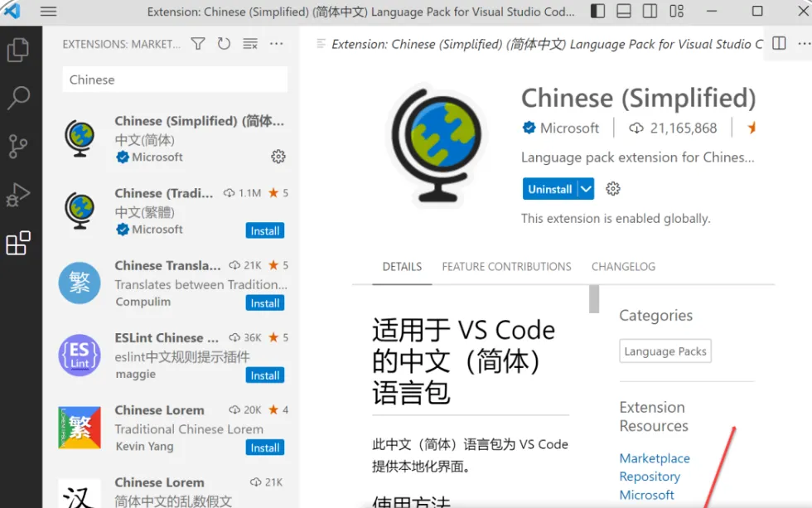Expand the Uninstall button dropdown arrow
The height and width of the screenshot is (508, 812).
(587, 188)
